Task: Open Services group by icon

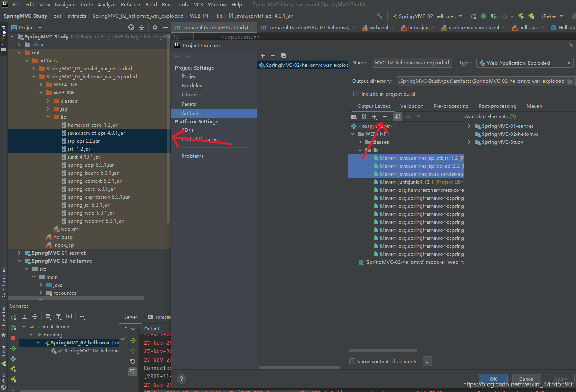Action: [48, 317]
